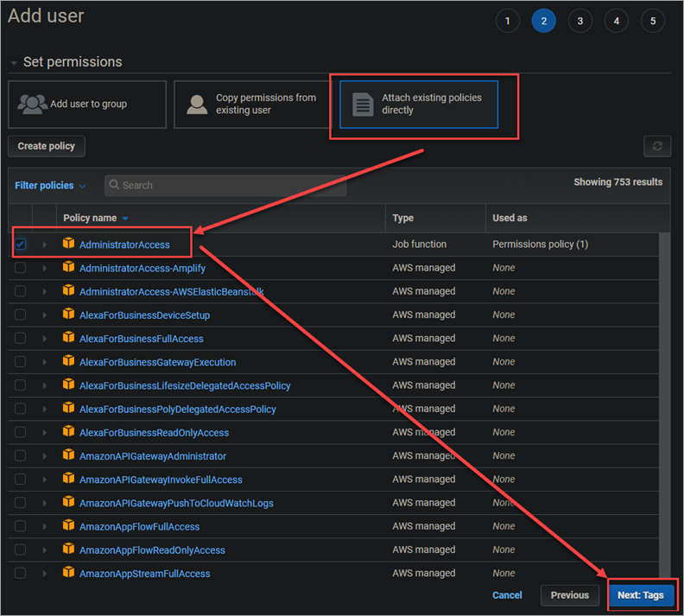Expand the AdministratorAccess policy row

pos(45,244)
